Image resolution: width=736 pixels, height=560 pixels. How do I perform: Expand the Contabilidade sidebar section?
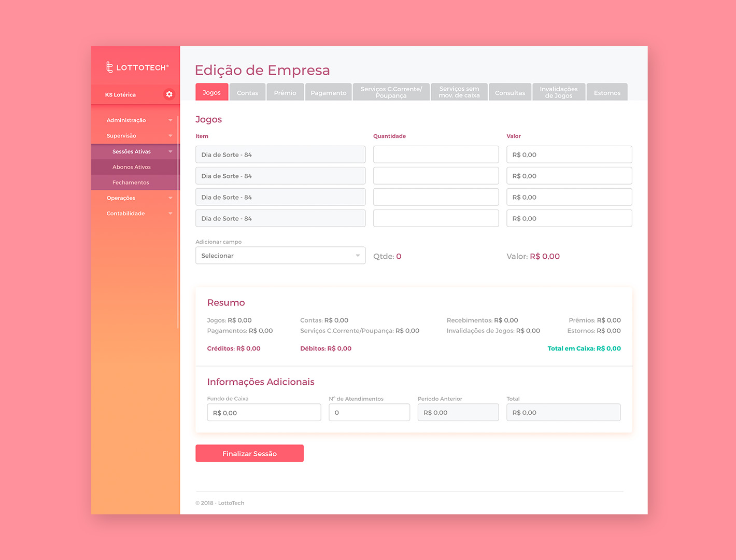(170, 214)
